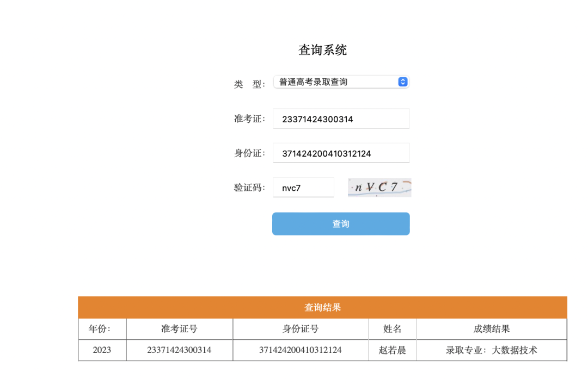
Task: Click the 准考证号 column header
Action: pos(179,329)
